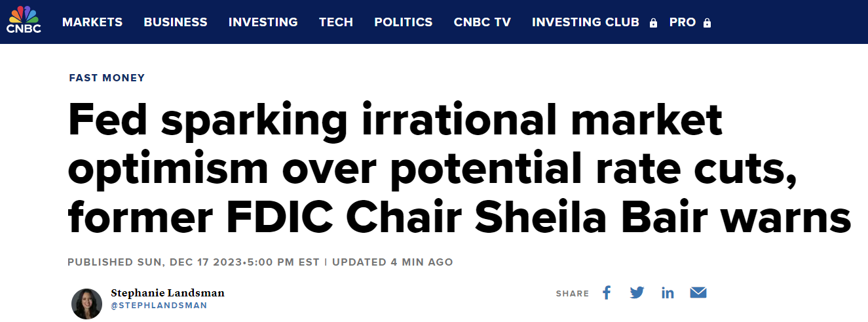Viewport: 868px width, 322px height.
Task: Open CNBC TV menu item
Action: pyautogui.click(x=482, y=22)
